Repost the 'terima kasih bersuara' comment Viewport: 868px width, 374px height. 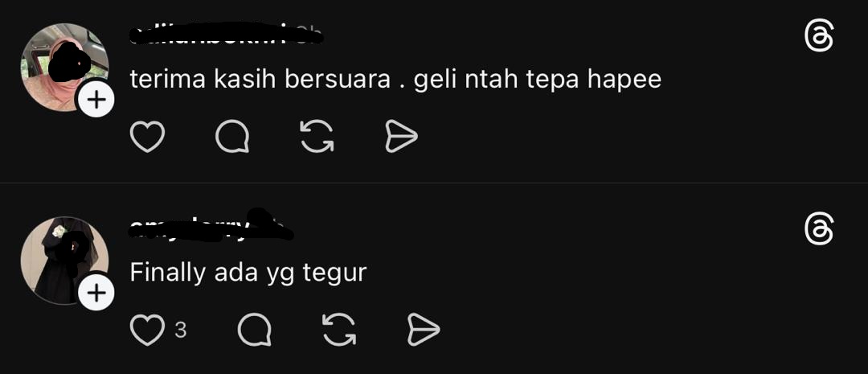[x=317, y=136]
